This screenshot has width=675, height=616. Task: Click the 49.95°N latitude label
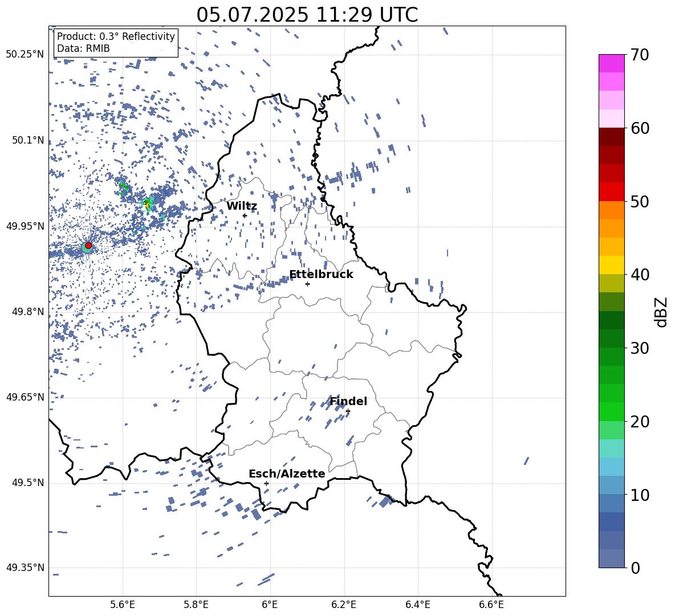[x=25, y=226]
